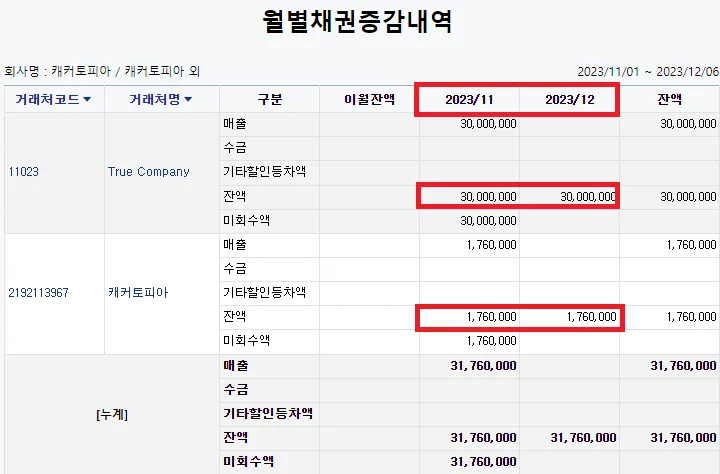Click the 구분 column header
The height and width of the screenshot is (474, 720).
270,99
